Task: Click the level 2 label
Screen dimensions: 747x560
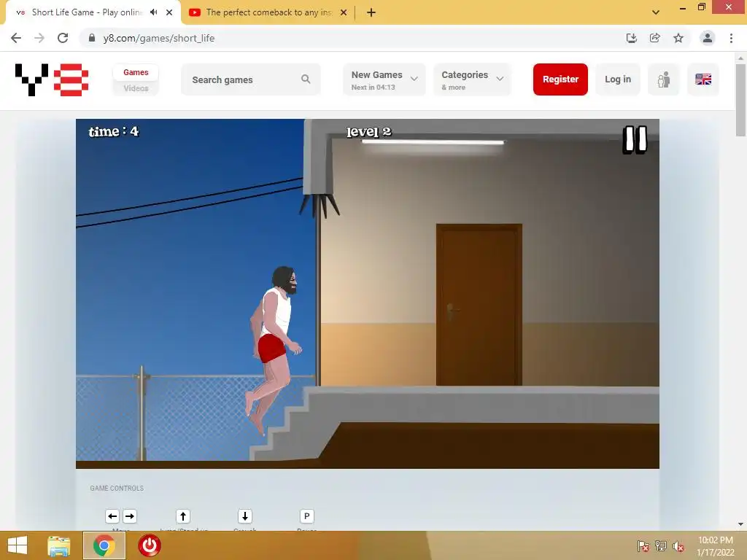Action: tap(368, 131)
